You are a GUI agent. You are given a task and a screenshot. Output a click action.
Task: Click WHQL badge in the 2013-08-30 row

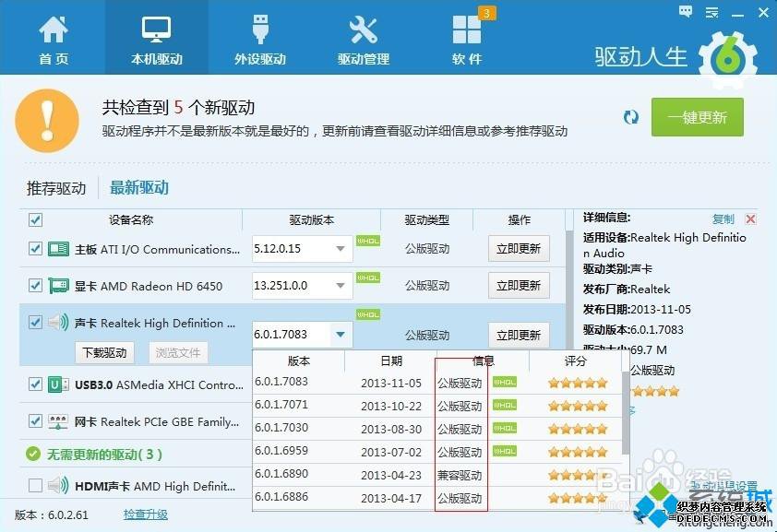pyautogui.click(x=505, y=428)
